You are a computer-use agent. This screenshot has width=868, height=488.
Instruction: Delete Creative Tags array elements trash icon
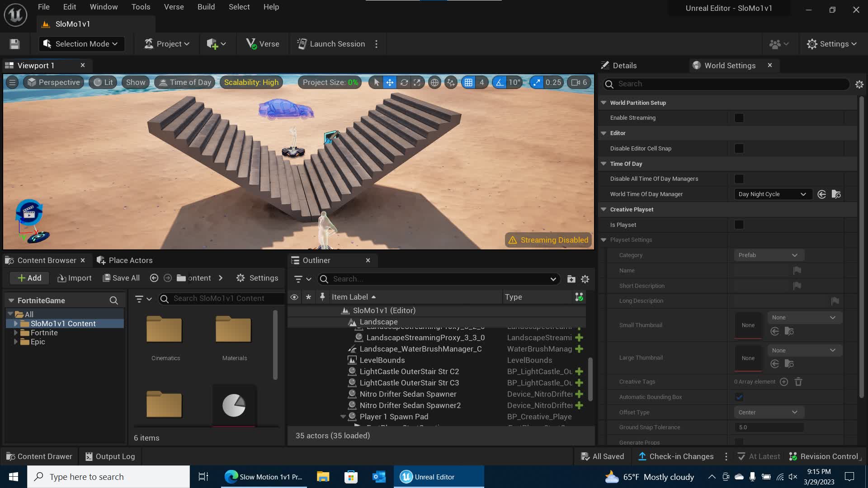(798, 382)
